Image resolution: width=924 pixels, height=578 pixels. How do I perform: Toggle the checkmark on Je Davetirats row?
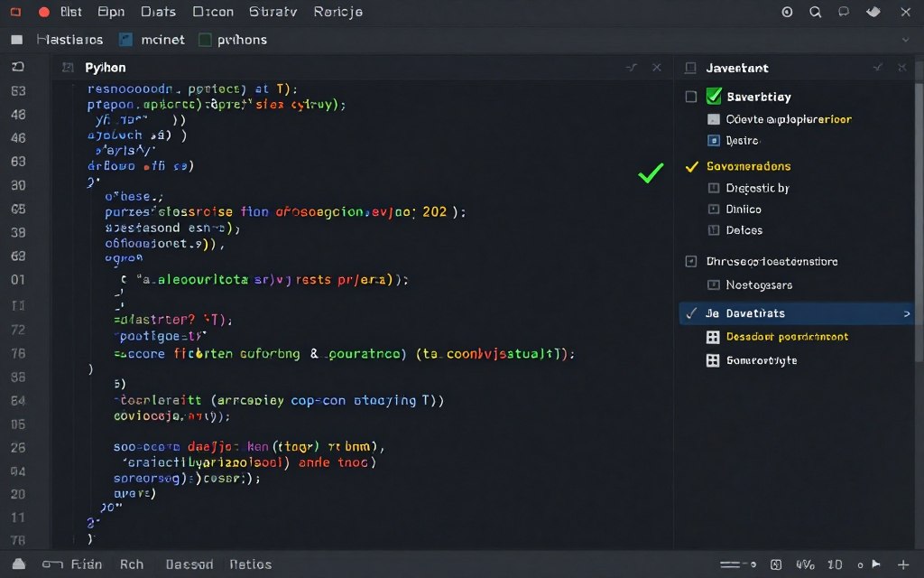pyautogui.click(x=692, y=312)
